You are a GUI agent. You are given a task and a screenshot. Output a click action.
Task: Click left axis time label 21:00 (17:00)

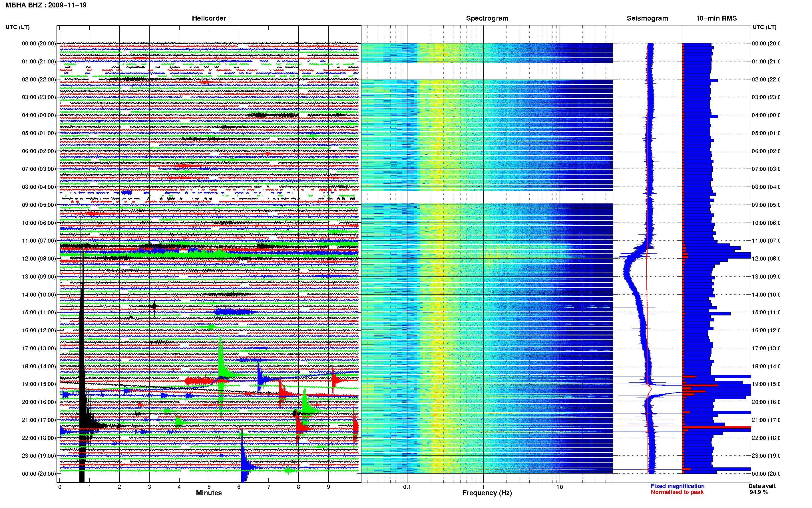[39, 420]
